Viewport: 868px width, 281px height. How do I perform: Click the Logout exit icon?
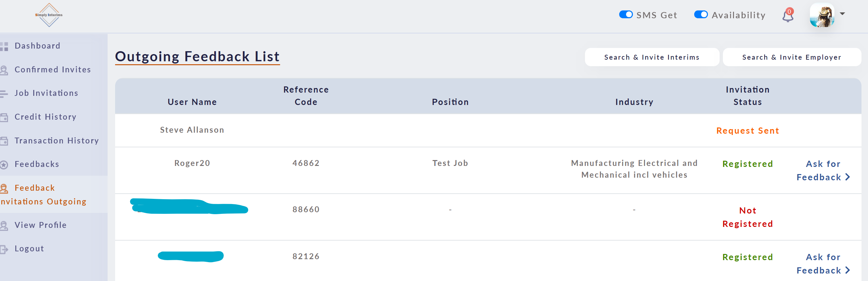4,249
